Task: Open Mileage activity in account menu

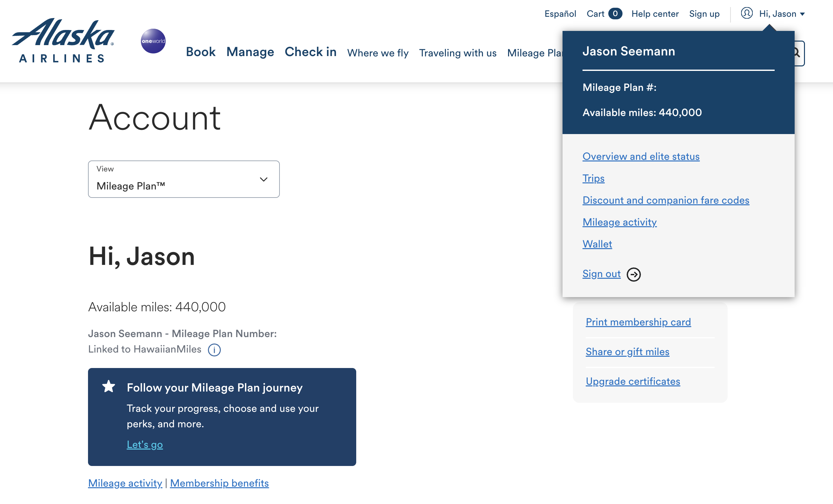Action: tap(619, 222)
